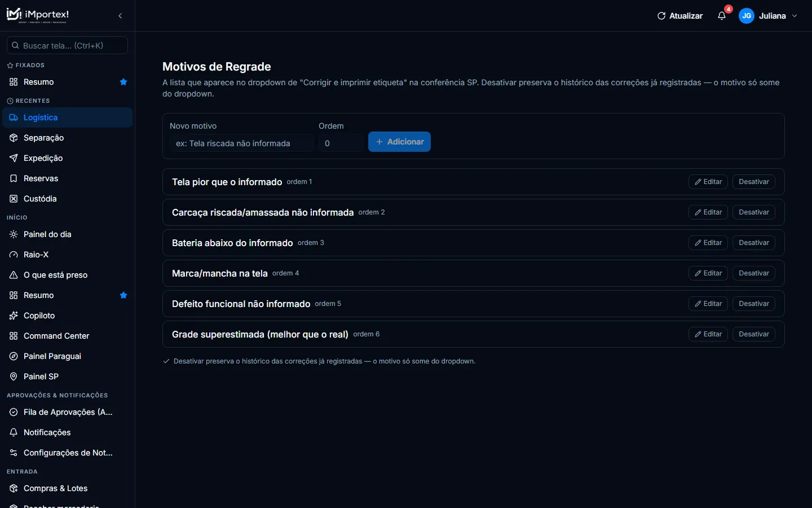Screen dimensions: 812x508
Task: Open Separação in the sidebar
Action: coord(68,138)
